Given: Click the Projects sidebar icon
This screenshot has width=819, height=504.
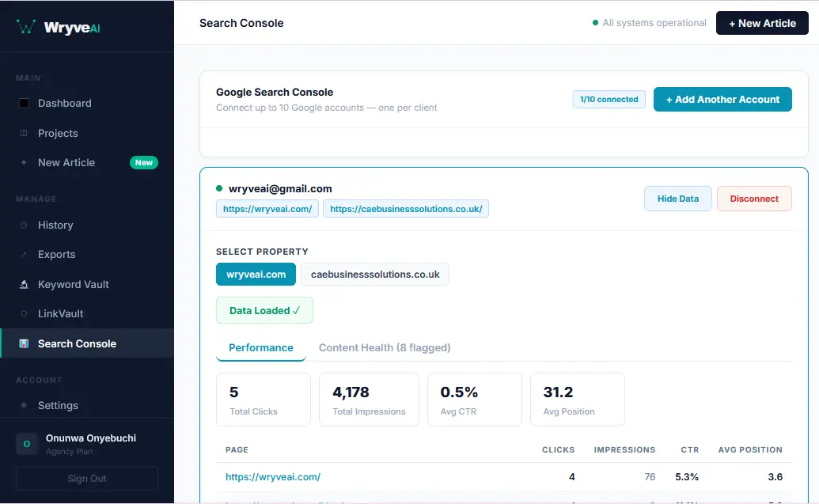Looking at the screenshot, I should [x=24, y=133].
